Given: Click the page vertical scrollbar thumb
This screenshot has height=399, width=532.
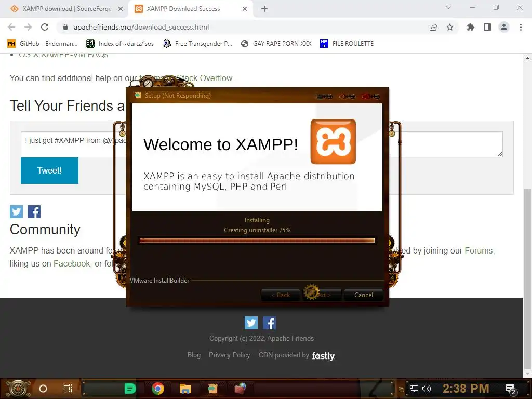Looking at the screenshot, I should [x=528, y=278].
